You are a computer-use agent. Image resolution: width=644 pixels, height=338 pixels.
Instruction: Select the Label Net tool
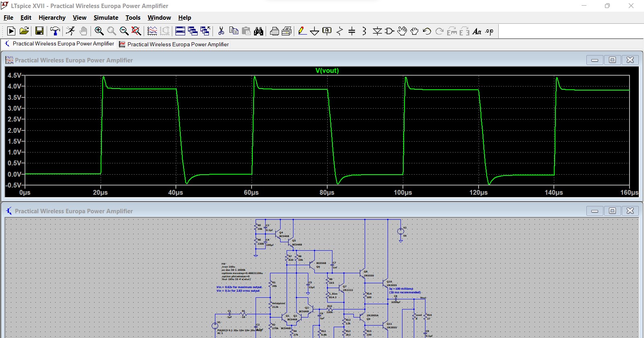point(327,31)
